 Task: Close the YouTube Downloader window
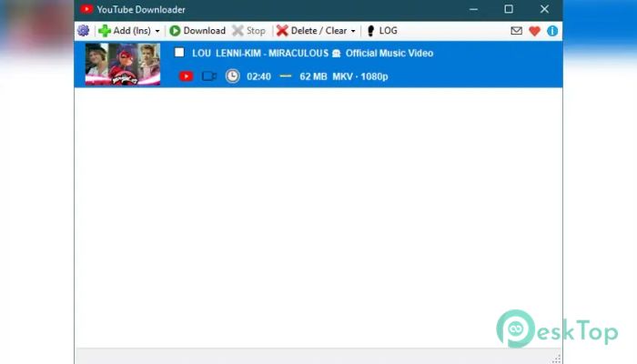(x=544, y=9)
